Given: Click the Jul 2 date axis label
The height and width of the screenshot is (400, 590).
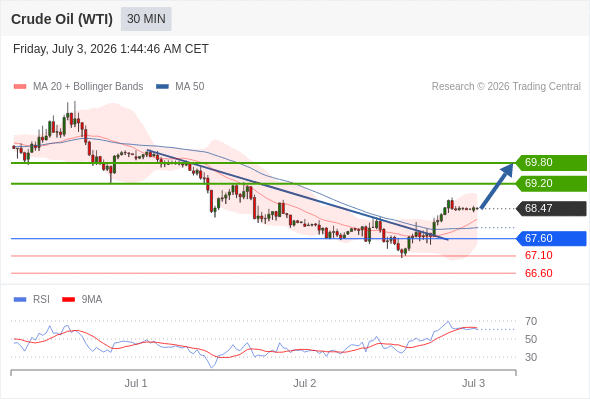Looking at the screenshot, I should click(x=305, y=383).
